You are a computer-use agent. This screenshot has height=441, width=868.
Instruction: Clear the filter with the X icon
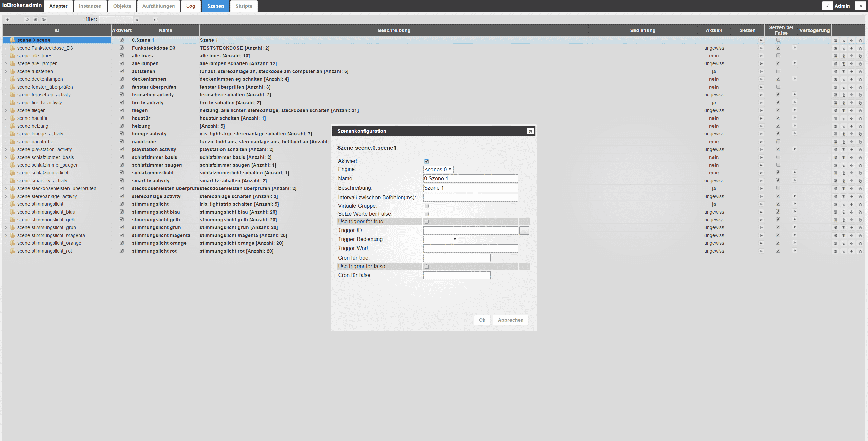coord(137,20)
